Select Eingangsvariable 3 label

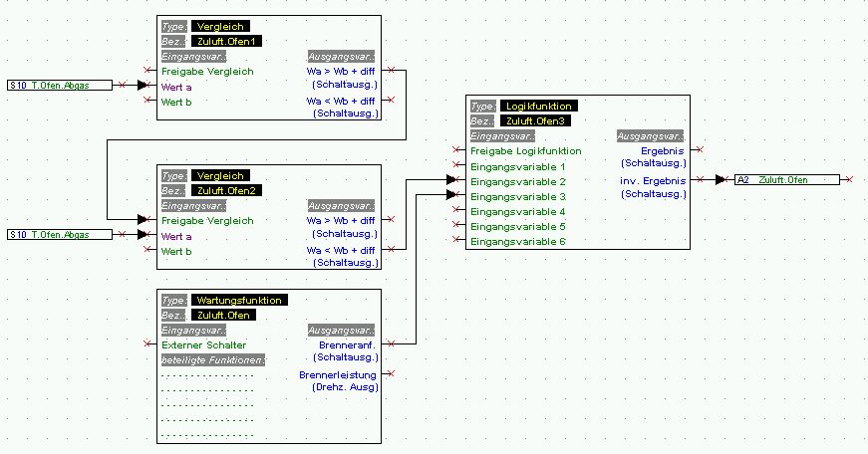point(517,197)
